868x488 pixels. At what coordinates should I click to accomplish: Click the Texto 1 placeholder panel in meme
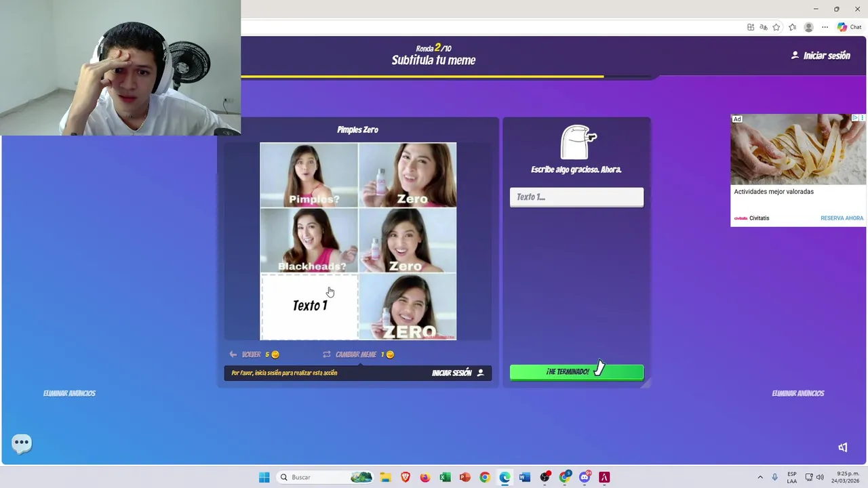(309, 306)
